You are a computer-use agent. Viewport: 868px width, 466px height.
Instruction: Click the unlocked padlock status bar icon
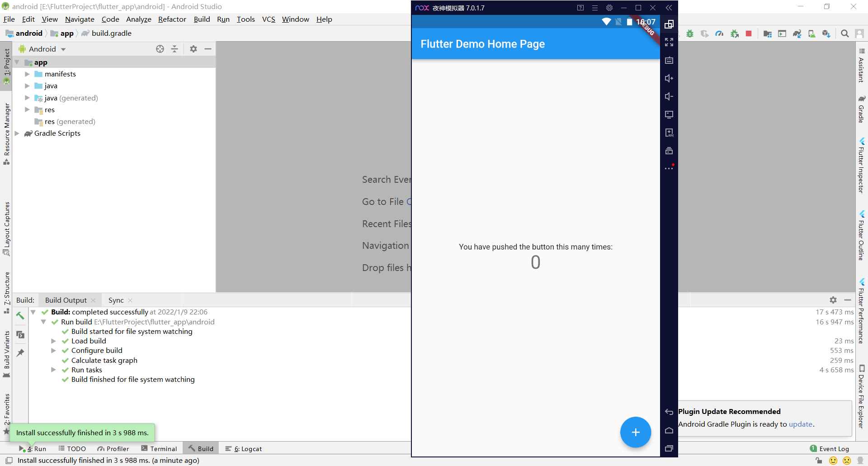(819, 461)
